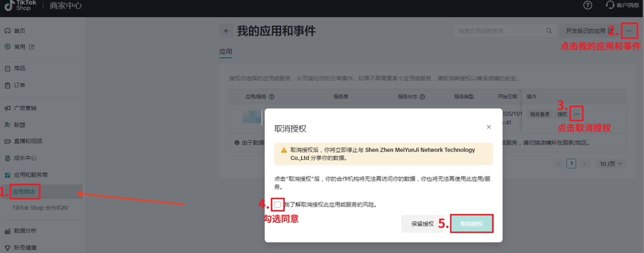The height and width of the screenshot is (253, 644).
Task: Check 我了解取消授权 risk checkbox
Action: coord(278,204)
